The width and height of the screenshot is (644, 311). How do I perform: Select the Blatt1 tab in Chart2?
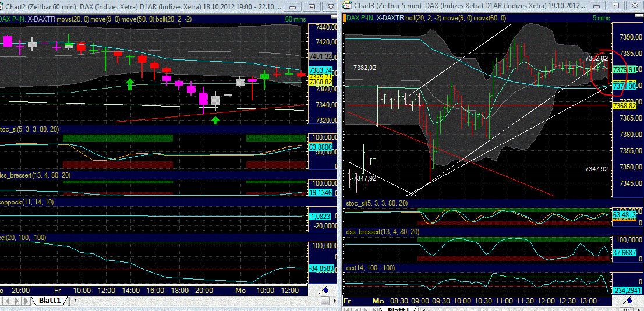(x=49, y=301)
